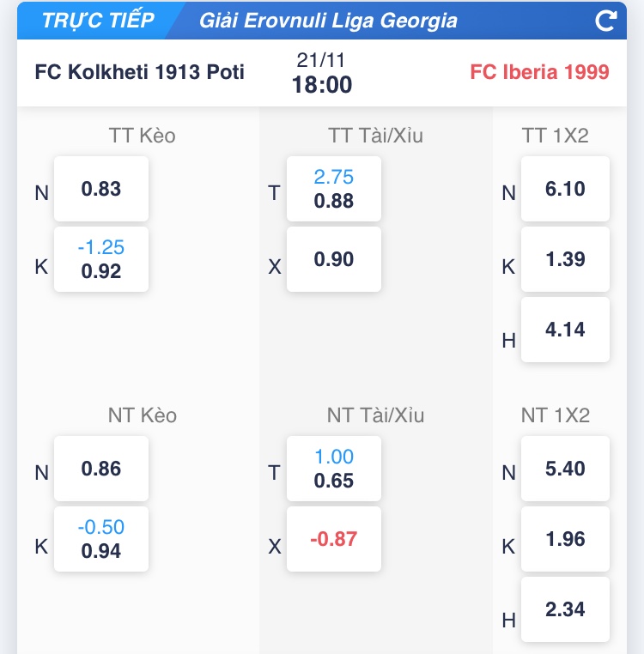Bet NT Kèo away handicap -0.50 at 0.94
This screenshot has height=654, width=644.
101,539
